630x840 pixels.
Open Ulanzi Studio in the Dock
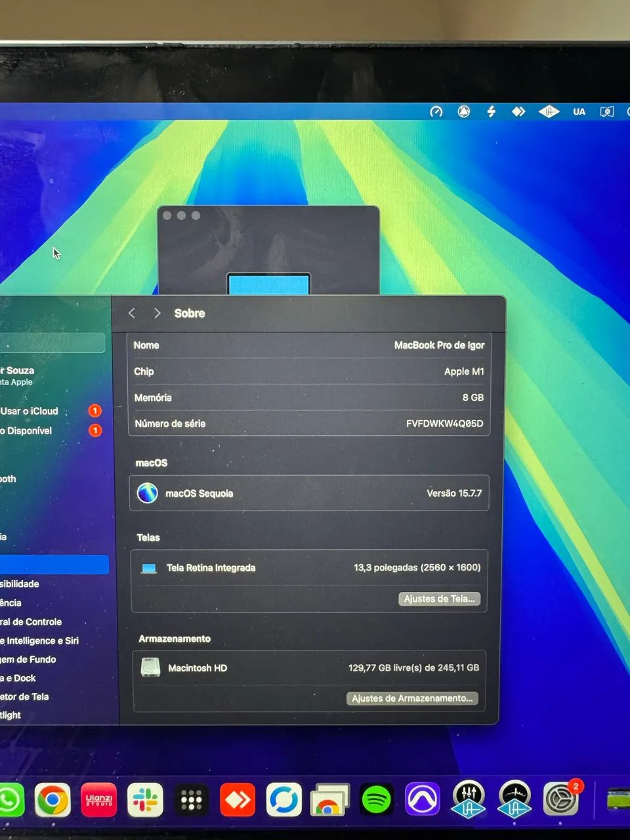pyautogui.click(x=99, y=800)
